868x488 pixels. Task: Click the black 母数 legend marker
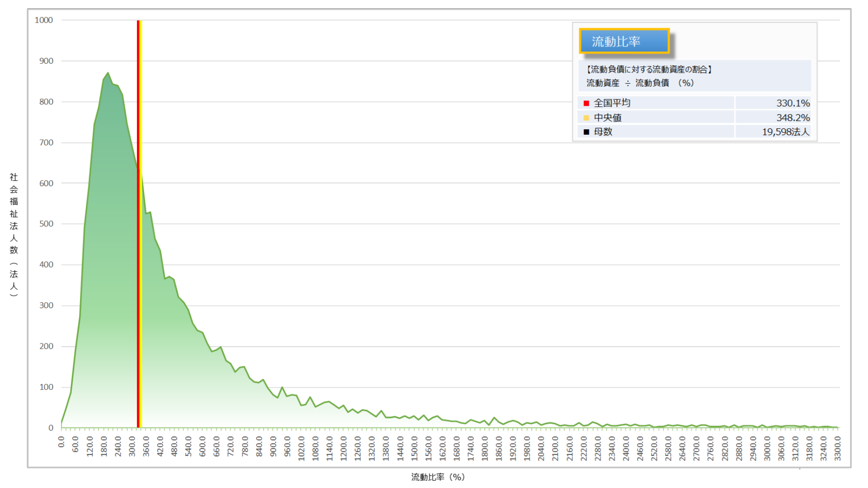click(x=586, y=132)
